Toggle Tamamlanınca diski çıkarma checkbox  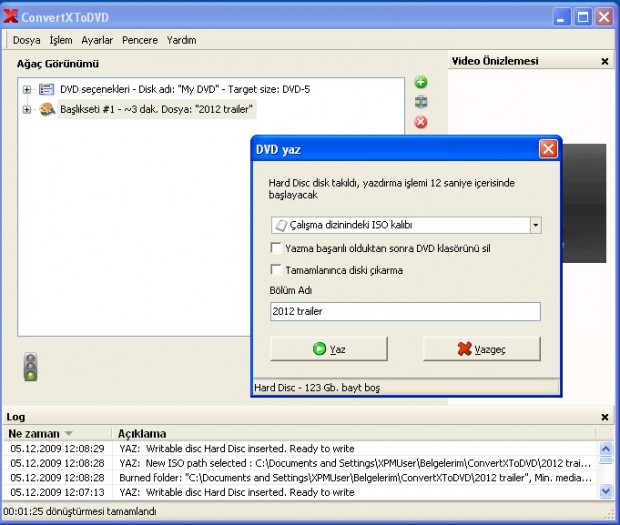coord(276,270)
